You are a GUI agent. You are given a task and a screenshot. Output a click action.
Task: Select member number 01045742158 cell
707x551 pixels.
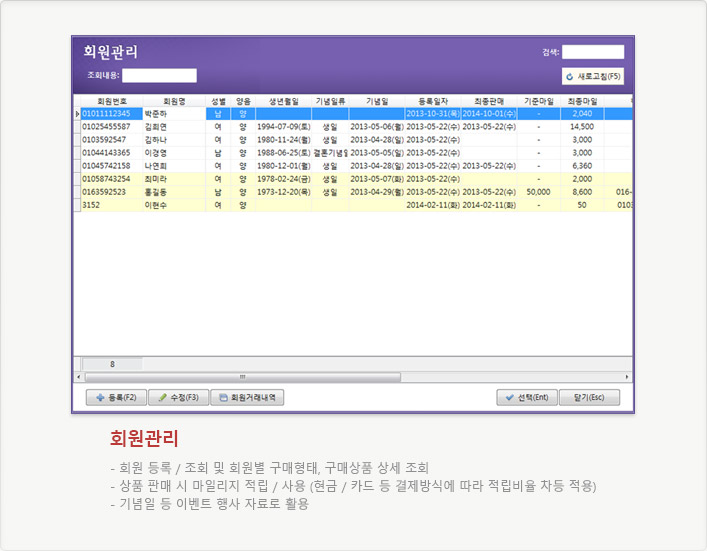112,166
